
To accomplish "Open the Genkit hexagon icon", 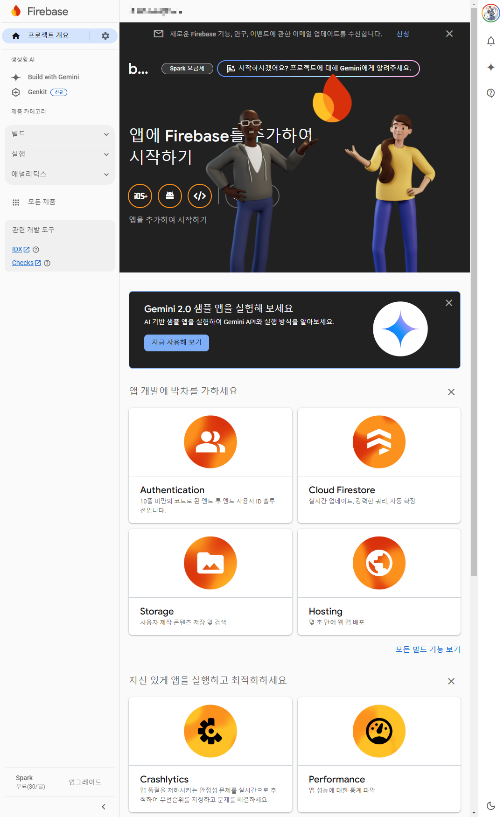I will 16,92.
